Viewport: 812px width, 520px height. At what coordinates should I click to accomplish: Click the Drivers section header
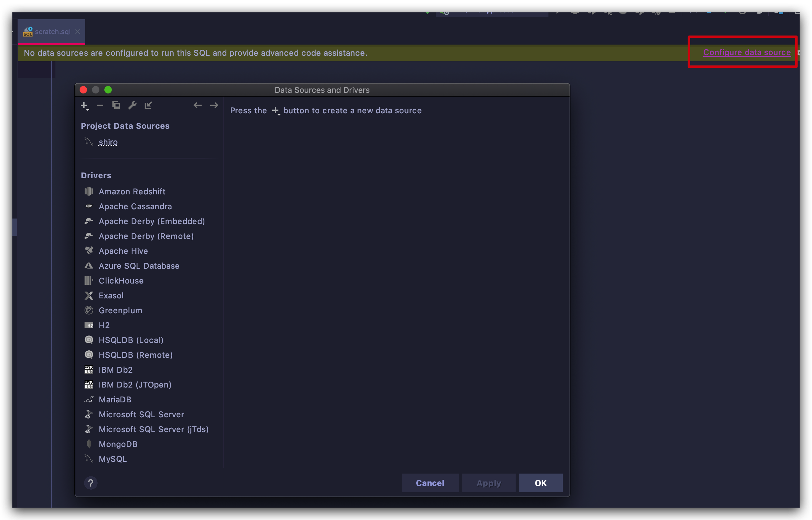pyautogui.click(x=96, y=175)
